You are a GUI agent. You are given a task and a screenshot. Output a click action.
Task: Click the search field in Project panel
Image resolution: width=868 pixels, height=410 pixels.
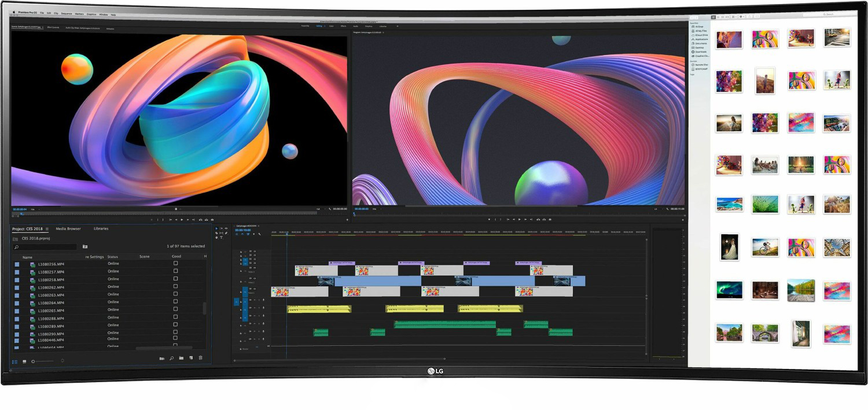pos(45,247)
